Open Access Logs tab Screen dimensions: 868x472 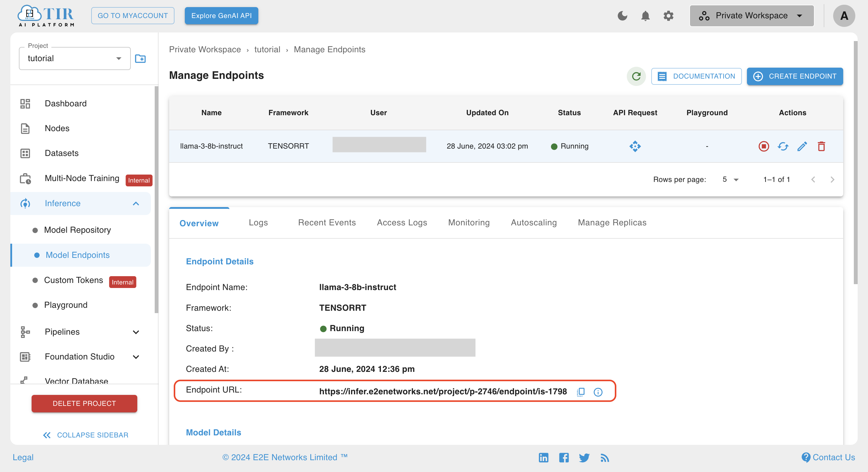pos(402,222)
